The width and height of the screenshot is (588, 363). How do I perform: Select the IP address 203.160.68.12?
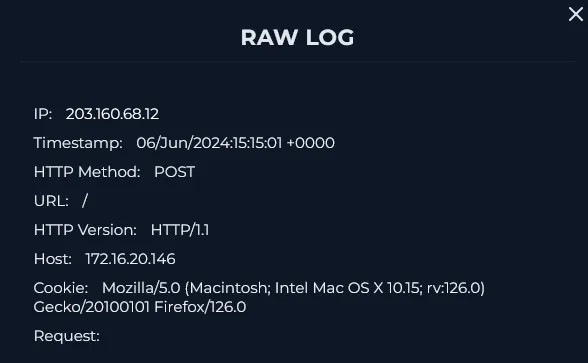(112, 114)
